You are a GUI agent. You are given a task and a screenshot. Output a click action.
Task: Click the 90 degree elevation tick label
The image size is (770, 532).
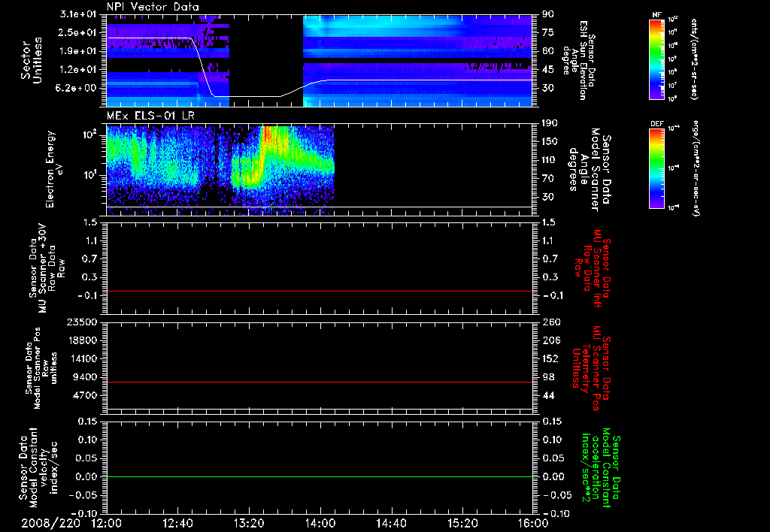(x=548, y=14)
